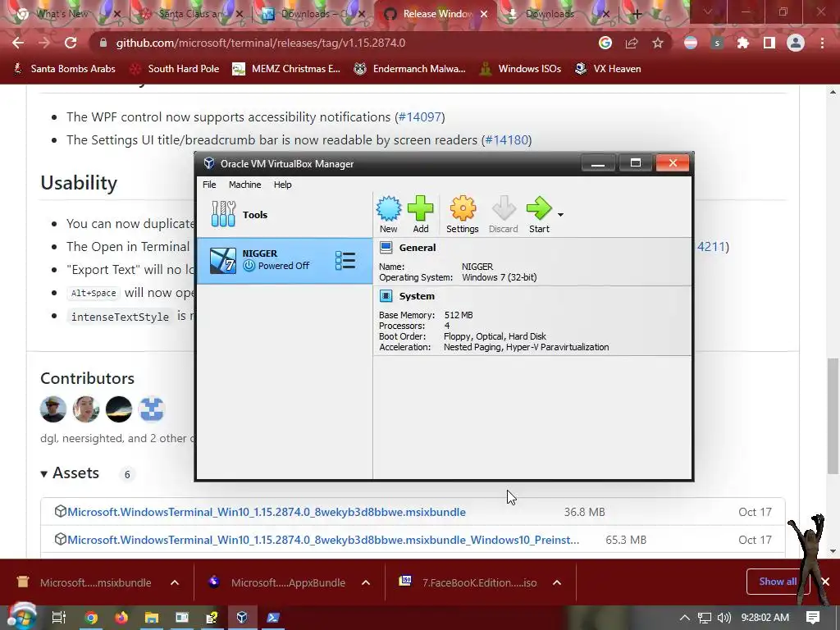Go back in Chrome
This screenshot has height=630, width=840.
(18, 43)
